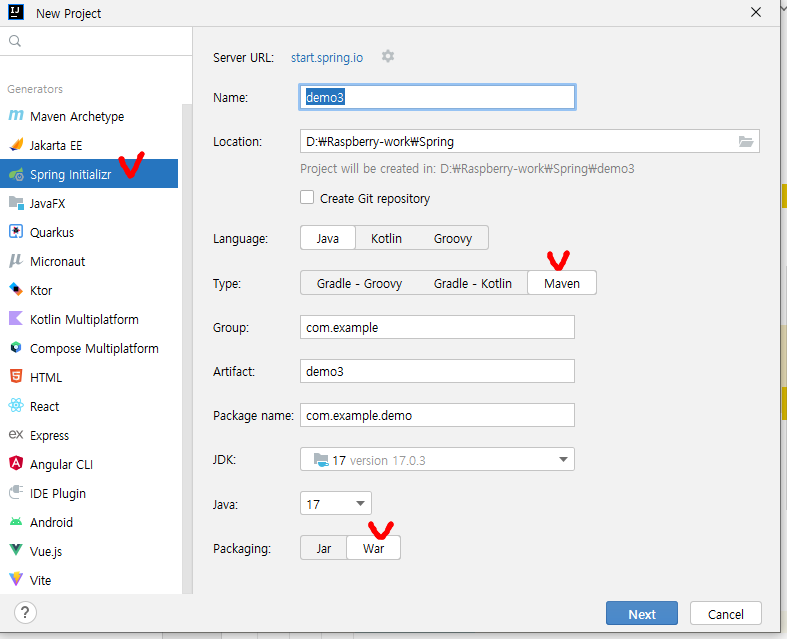
Task: Click the Cancel button
Action: click(x=725, y=613)
